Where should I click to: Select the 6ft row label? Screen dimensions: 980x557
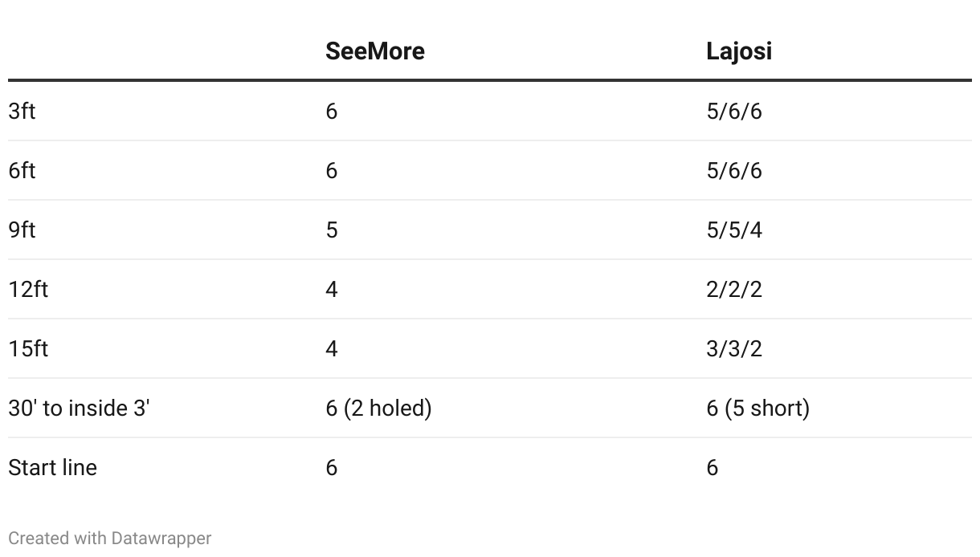click(22, 170)
